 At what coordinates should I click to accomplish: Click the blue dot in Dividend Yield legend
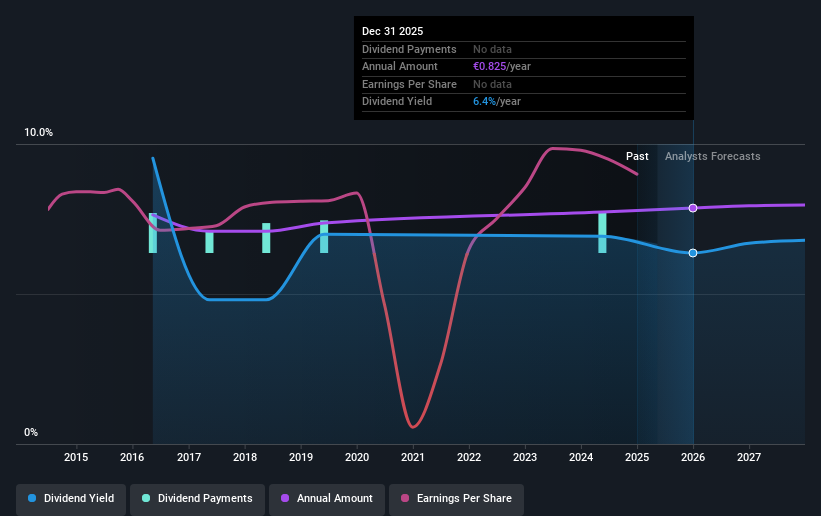[x=32, y=498]
